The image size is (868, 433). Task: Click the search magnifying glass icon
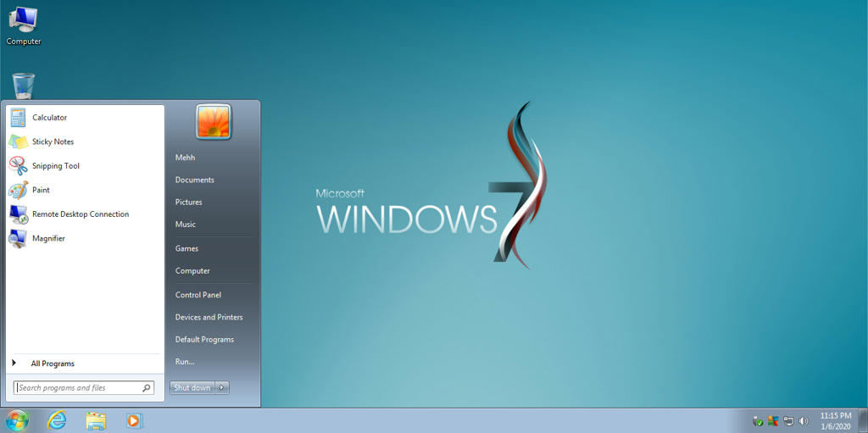coord(147,387)
